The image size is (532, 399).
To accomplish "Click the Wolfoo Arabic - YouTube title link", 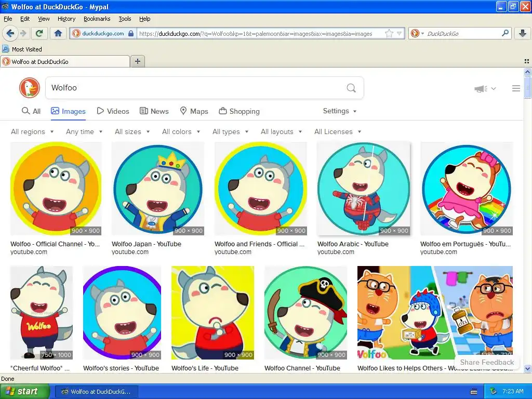I will (x=353, y=244).
